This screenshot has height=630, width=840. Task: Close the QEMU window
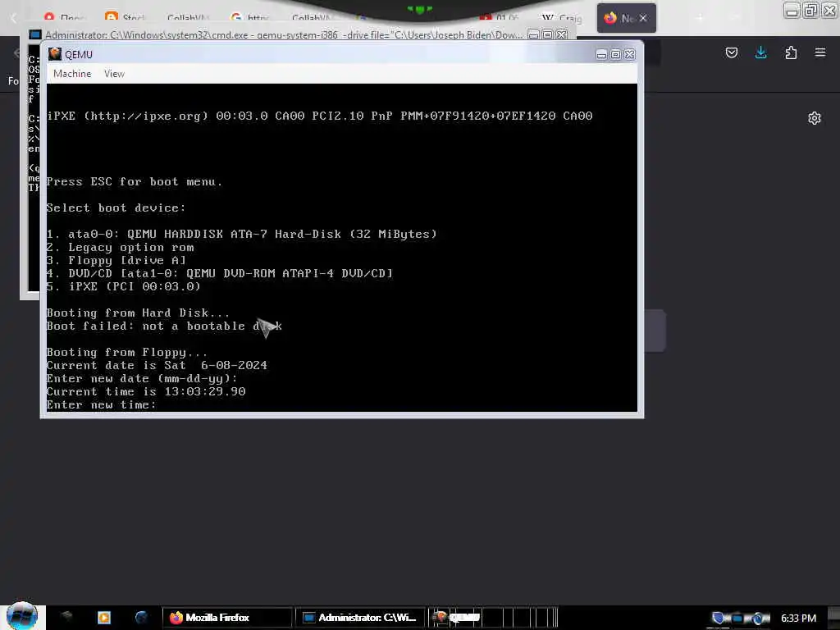tap(629, 55)
